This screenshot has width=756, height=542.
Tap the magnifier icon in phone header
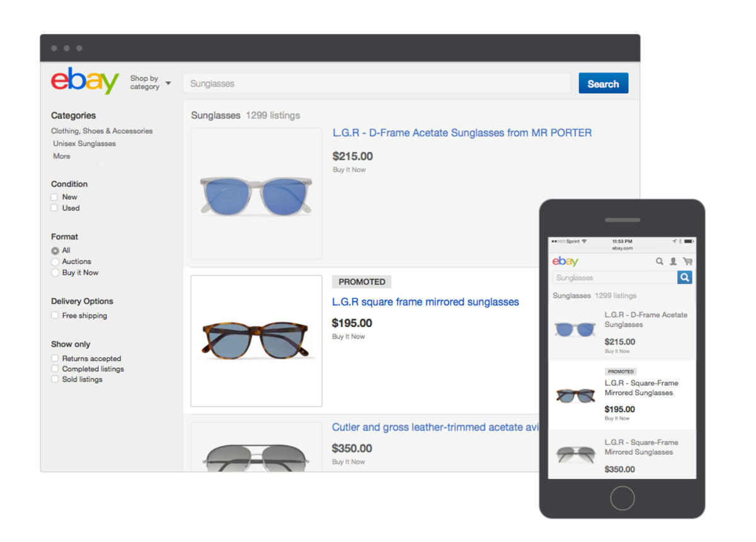tap(660, 261)
